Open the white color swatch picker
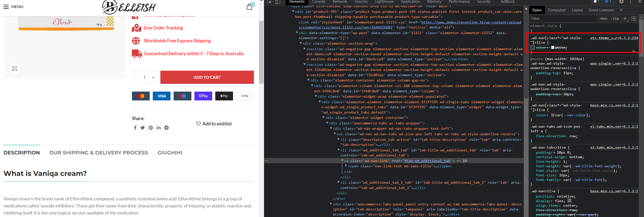The height and width of the screenshot is (217, 644). [553, 47]
